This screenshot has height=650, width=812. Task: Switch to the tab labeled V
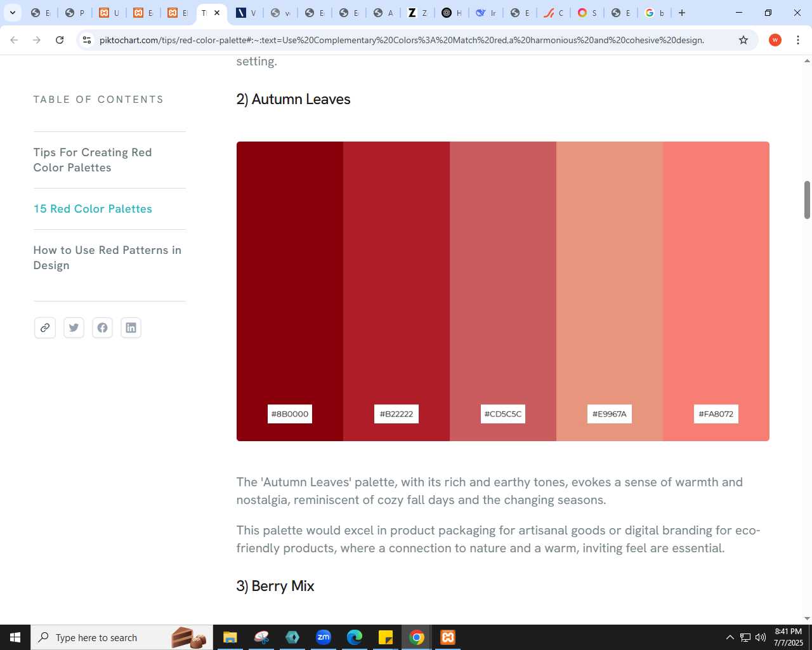(x=246, y=13)
